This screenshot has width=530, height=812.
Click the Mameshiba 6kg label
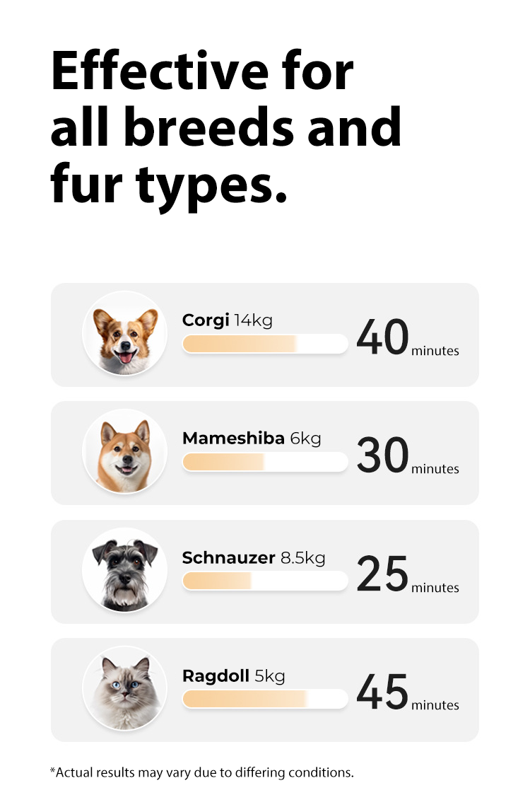pos(252,439)
